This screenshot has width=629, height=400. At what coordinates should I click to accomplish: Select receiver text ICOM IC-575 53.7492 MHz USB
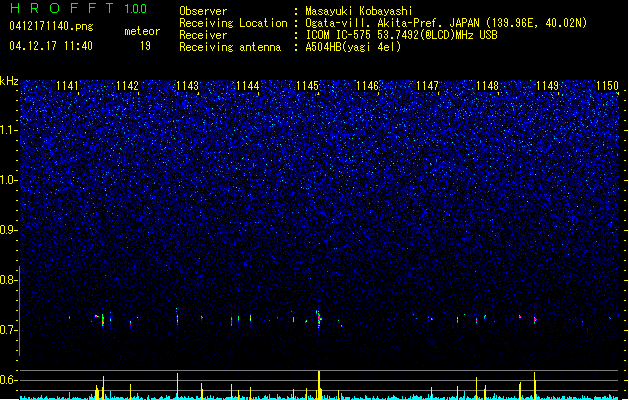pyautogui.click(x=401, y=35)
